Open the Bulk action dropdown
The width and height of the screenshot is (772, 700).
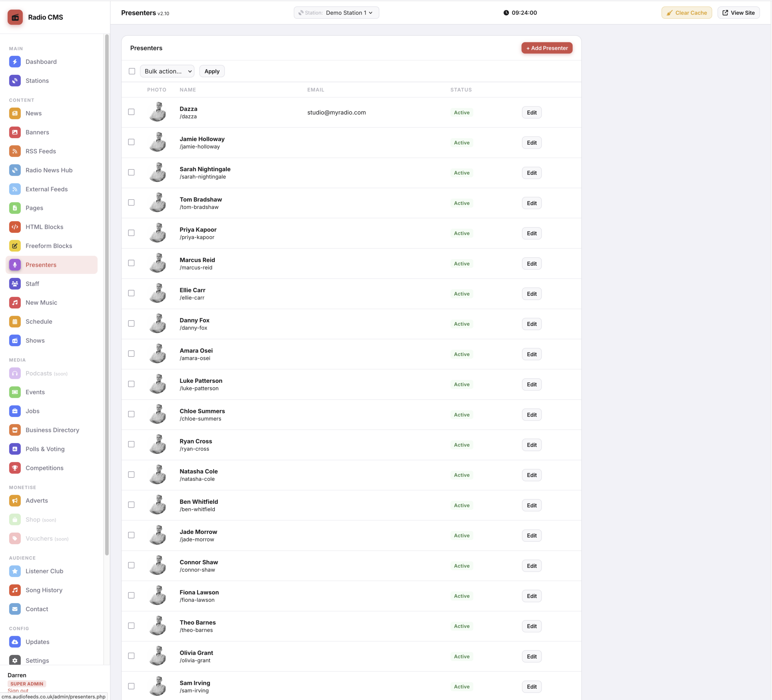167,71
